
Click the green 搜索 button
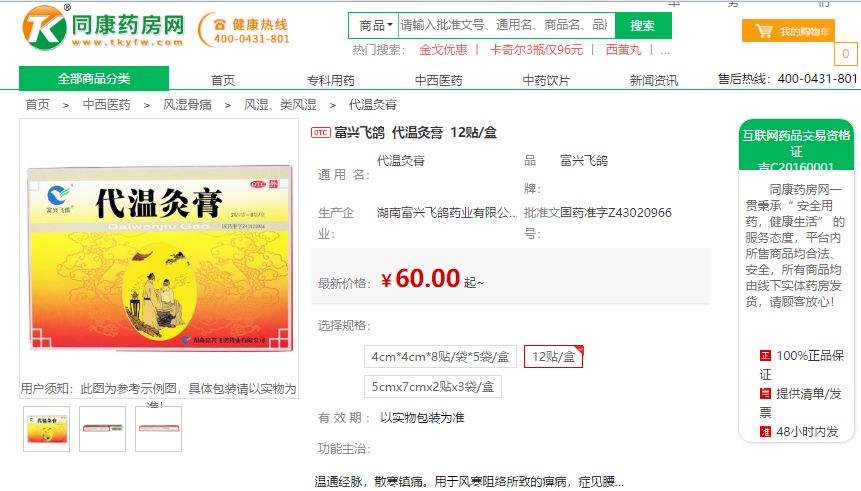(642, 25)
